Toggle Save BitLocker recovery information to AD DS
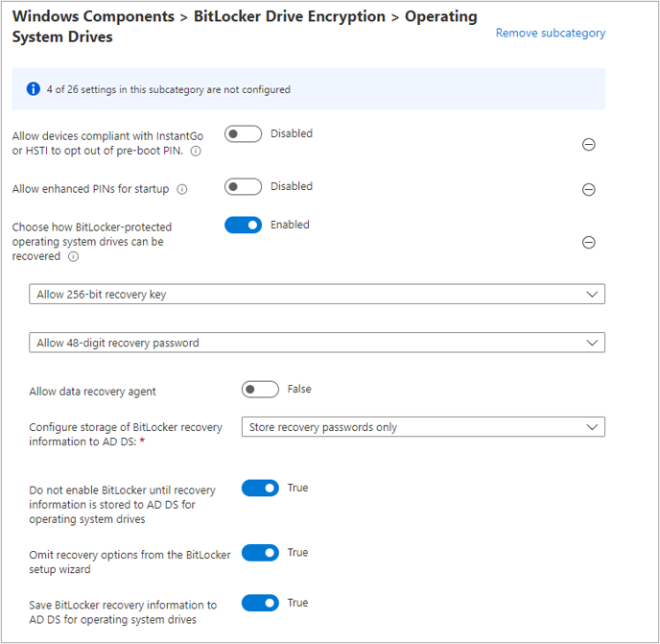 [x=260, y=603]
